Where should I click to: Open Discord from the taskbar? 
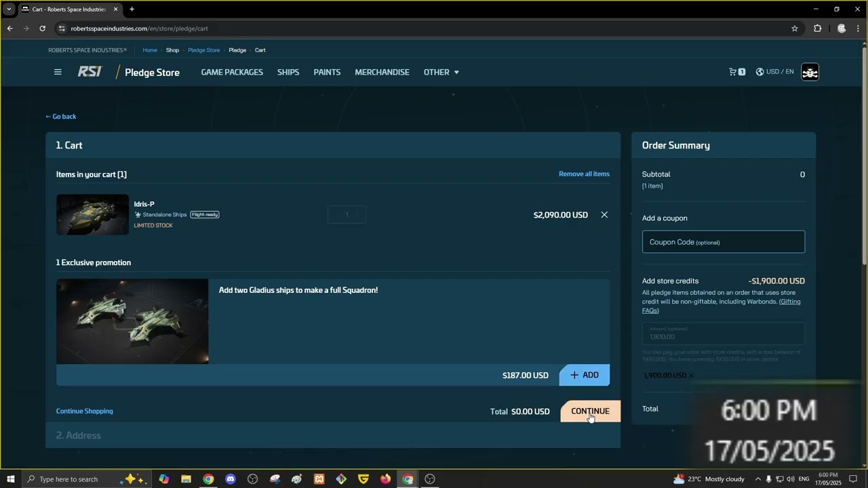pyautogui.click(x=231, y=479)
